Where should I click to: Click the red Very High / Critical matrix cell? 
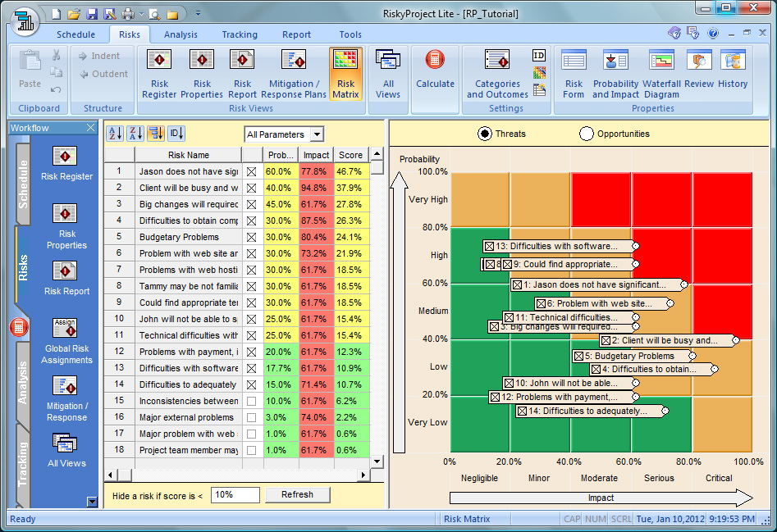coord(723,199)
